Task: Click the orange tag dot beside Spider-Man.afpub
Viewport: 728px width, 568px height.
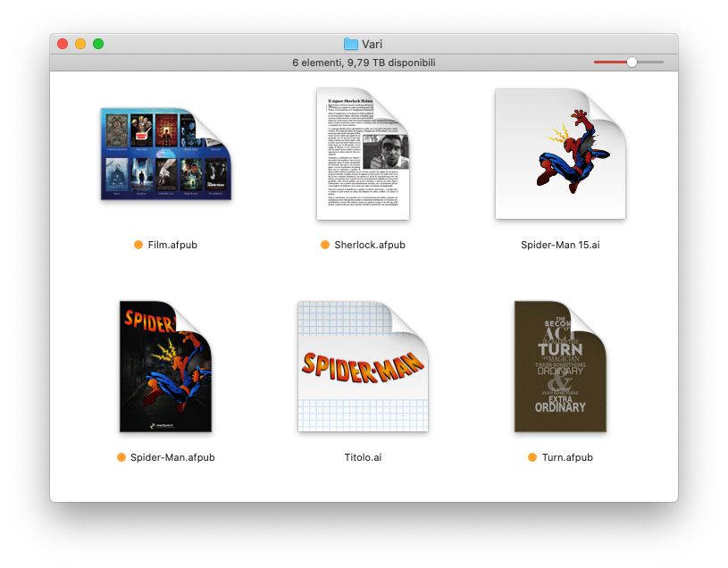Action: [x=121, y=457]
